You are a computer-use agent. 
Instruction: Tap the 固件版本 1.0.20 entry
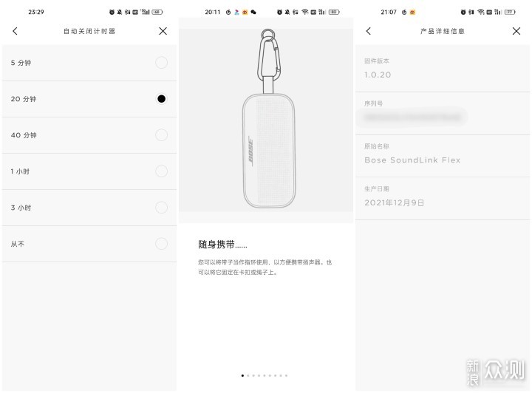pyautogui.click(x=443, y=69)
